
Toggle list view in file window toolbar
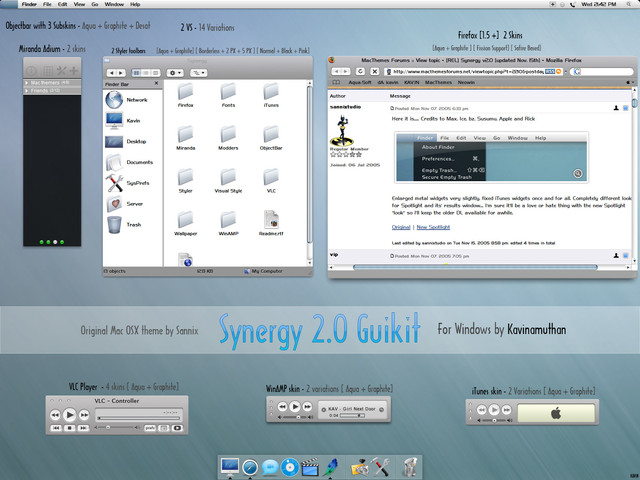146,73
